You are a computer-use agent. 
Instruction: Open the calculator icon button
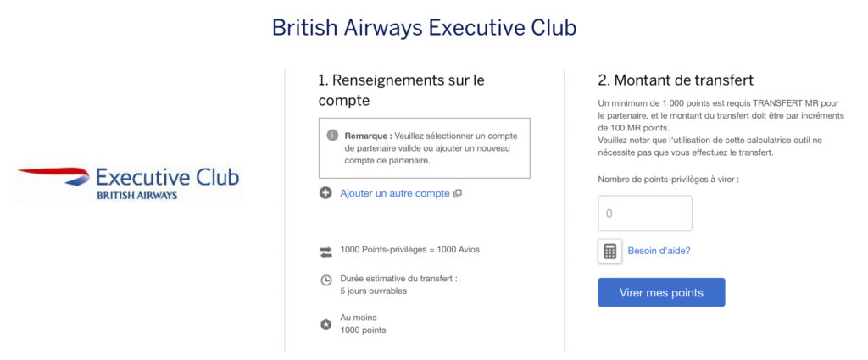[609, 251]
